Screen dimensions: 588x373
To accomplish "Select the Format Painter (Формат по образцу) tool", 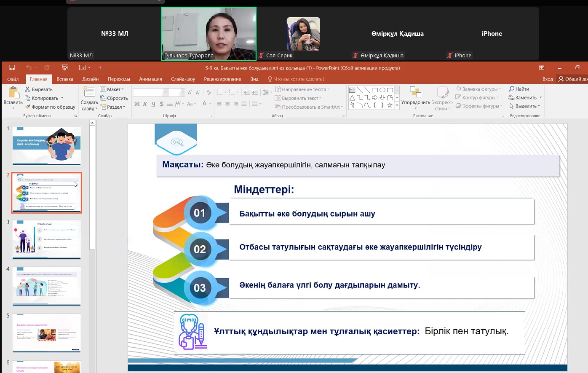I will click(50, 107).
